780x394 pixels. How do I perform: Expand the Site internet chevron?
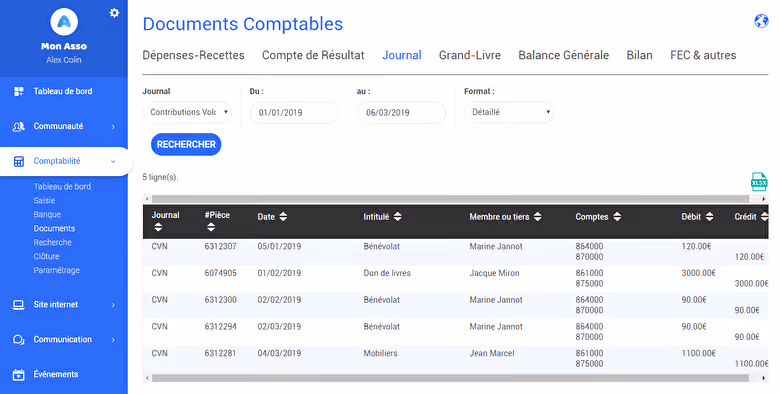tap(113, 305)
